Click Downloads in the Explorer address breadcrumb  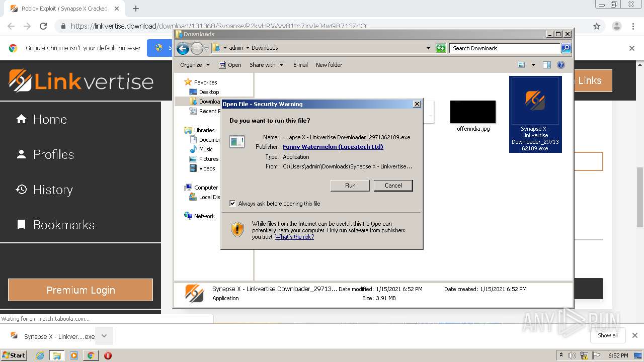point(265,48)
